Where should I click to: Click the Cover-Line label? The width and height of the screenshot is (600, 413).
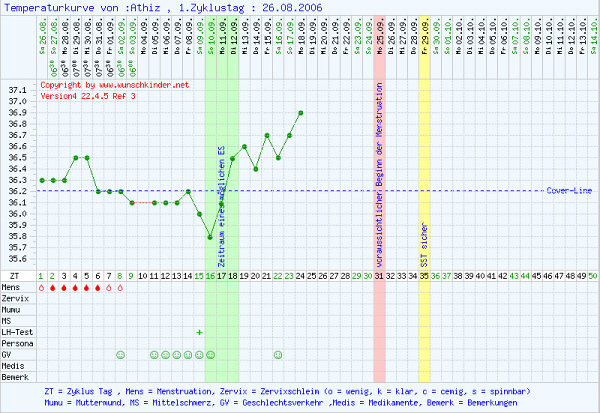(x=568, y=190)
